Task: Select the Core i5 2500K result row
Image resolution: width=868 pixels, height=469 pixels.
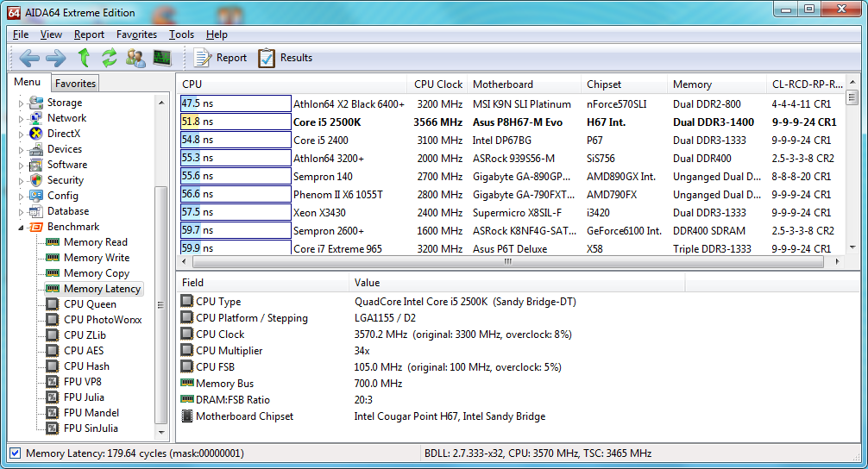Action: [x=511, y=122]
